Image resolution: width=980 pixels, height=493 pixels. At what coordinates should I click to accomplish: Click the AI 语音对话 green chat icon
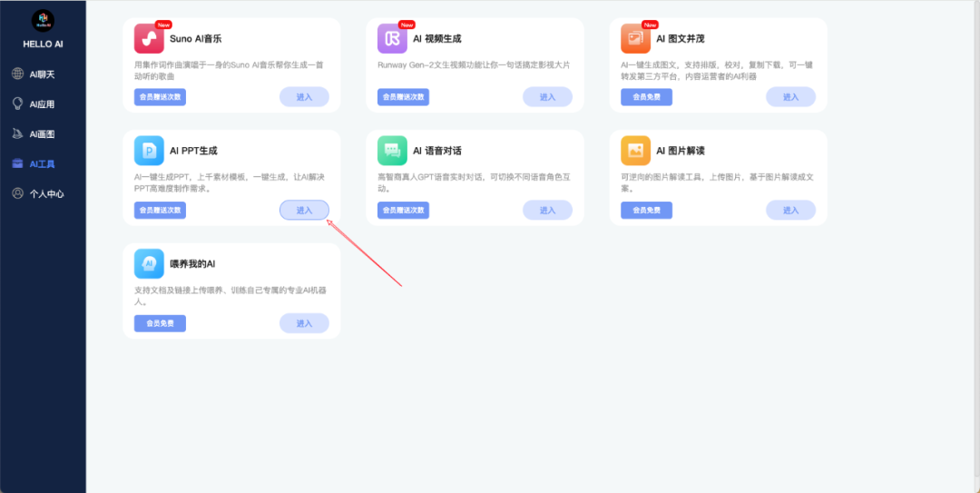click(x=393, y=151)
